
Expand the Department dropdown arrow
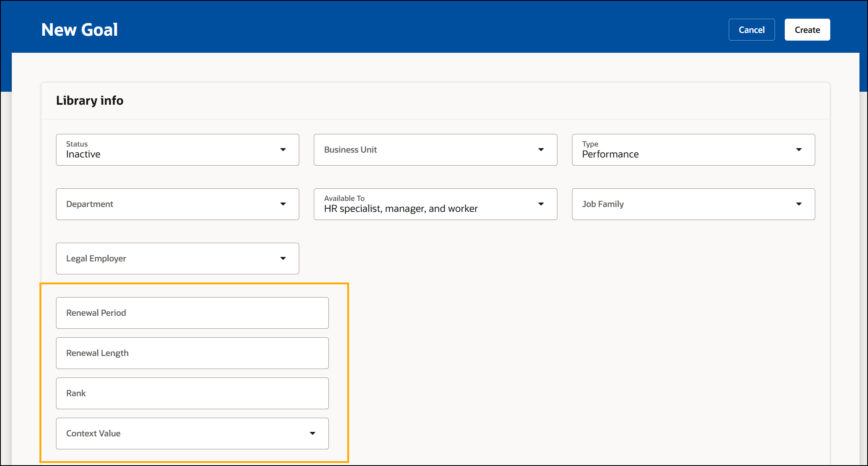tap(283, 204)
